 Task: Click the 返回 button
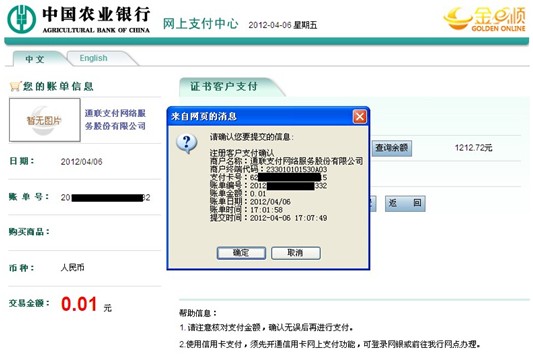click(405, 203)
